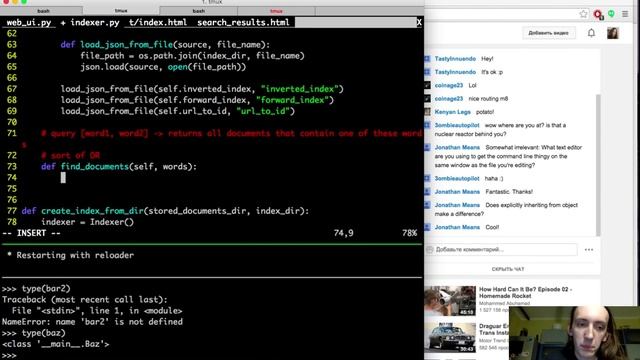Screen dimensions: 640x360
Task: Click 'Restarting with reloader' terminal text
Action: click(75, 256)
